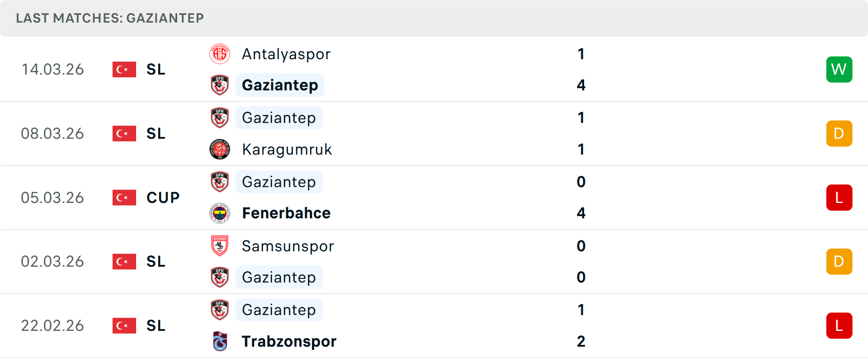Click the 14.03.26 match date
The height and width of the screenshot is (358, 868).
(x=52, y=69)
